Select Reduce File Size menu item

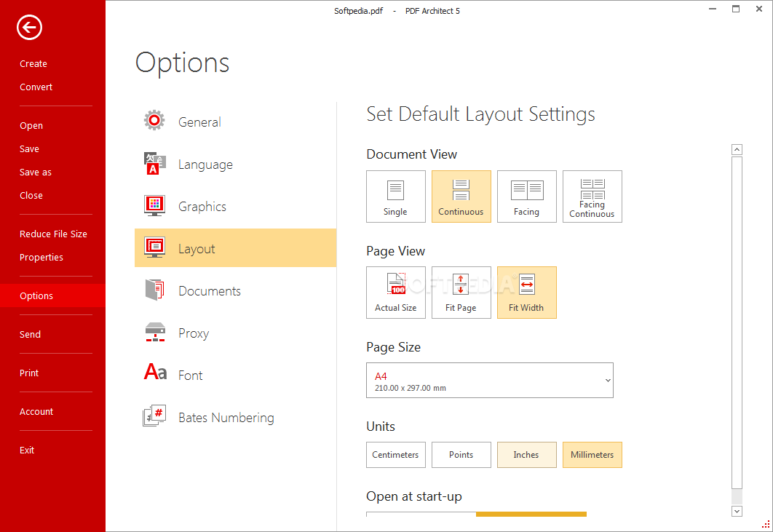(53, 234)
